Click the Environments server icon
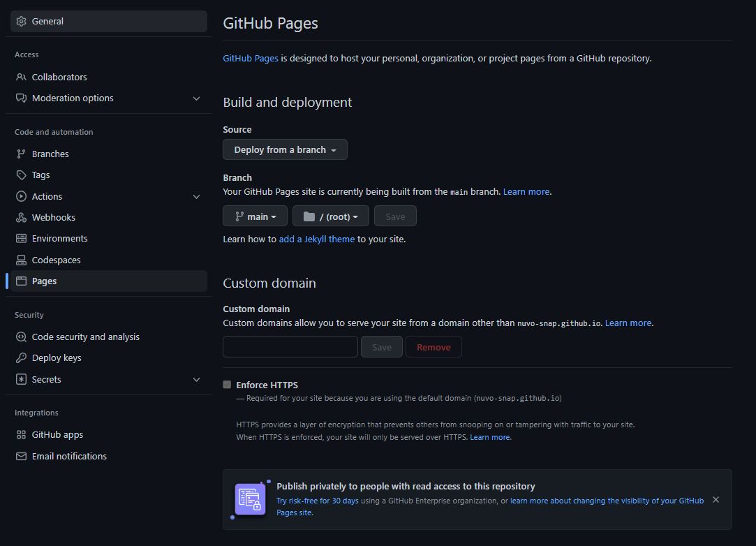Screen dimensions: 756x546 21,239
